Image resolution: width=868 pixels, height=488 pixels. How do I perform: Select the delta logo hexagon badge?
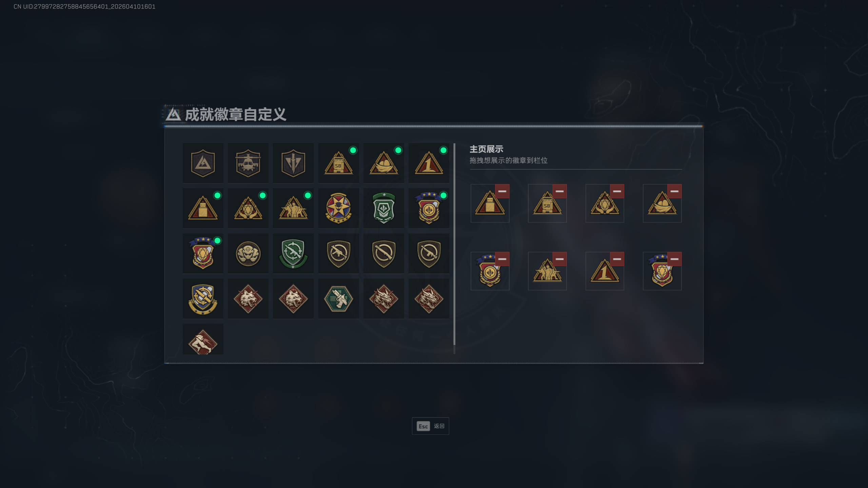click(203, 163)
